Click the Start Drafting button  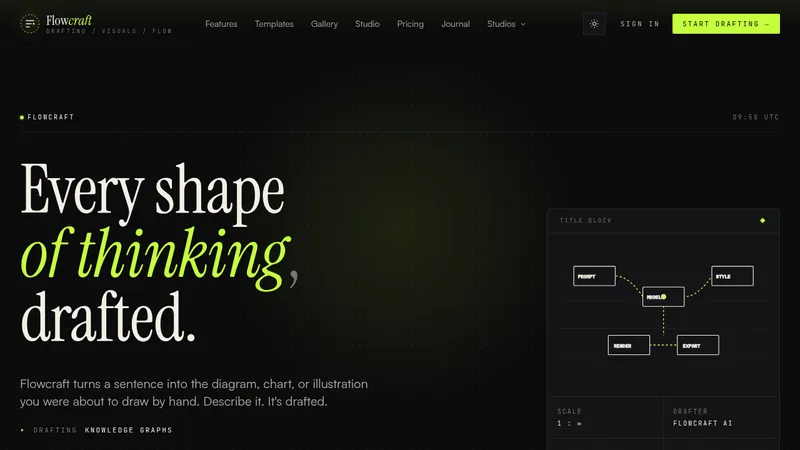[726, 24]
